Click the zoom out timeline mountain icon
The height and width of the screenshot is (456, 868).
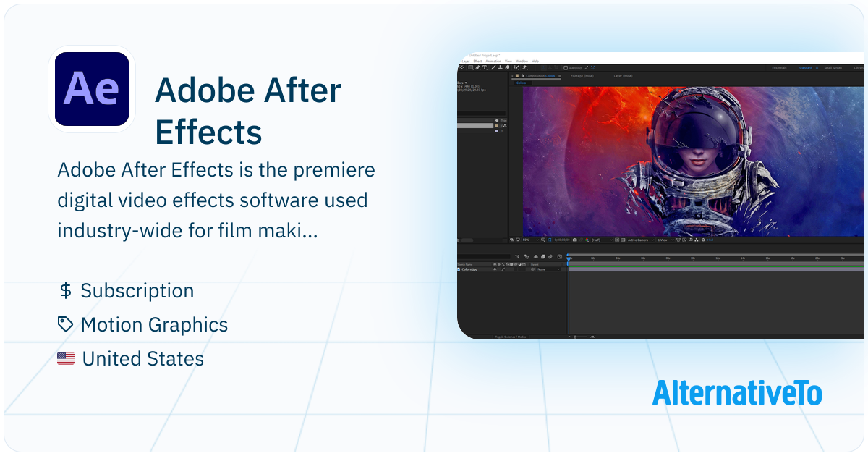point(569,337)
